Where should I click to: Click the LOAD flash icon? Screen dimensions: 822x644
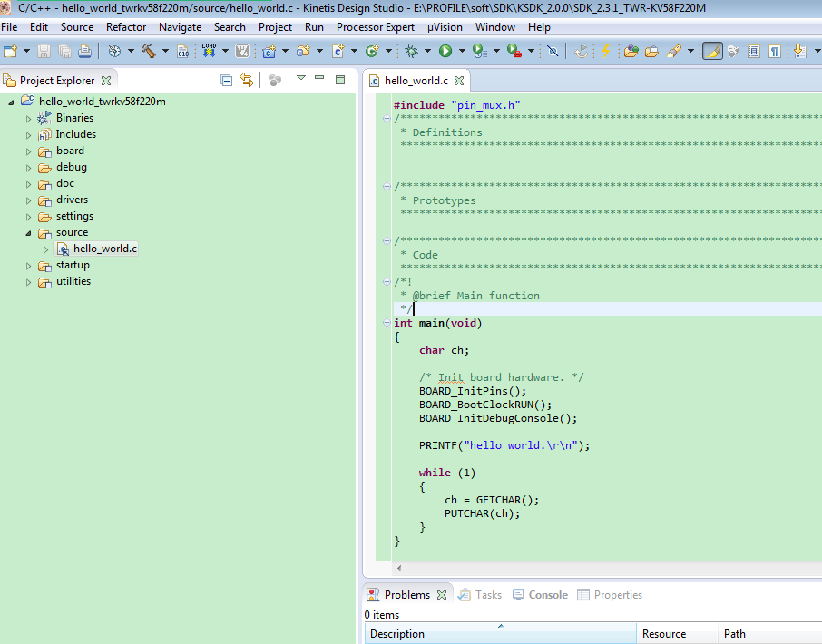(x=209, y=51)
